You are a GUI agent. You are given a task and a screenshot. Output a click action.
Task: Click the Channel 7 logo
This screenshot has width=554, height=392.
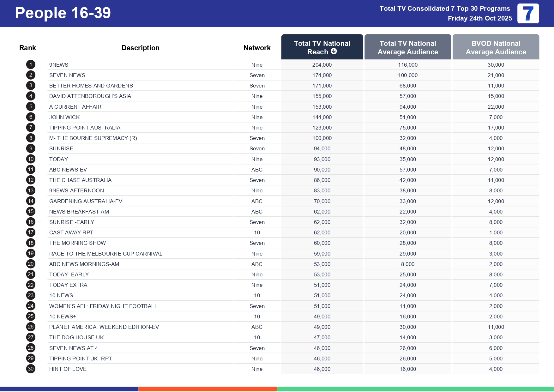point(527,13)
